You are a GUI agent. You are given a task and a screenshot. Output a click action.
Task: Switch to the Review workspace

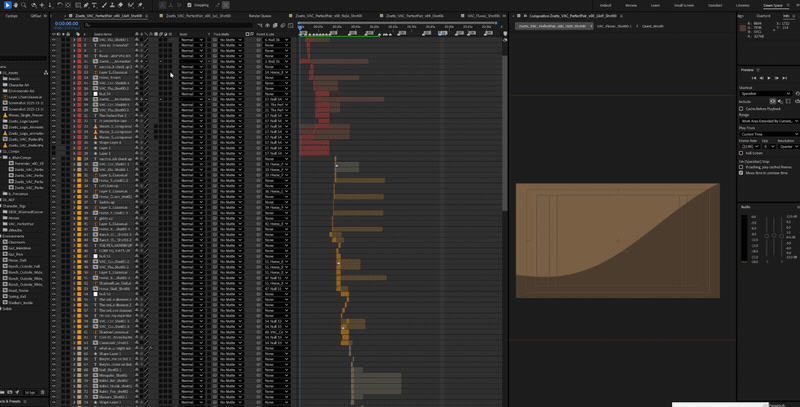[631, 5]
